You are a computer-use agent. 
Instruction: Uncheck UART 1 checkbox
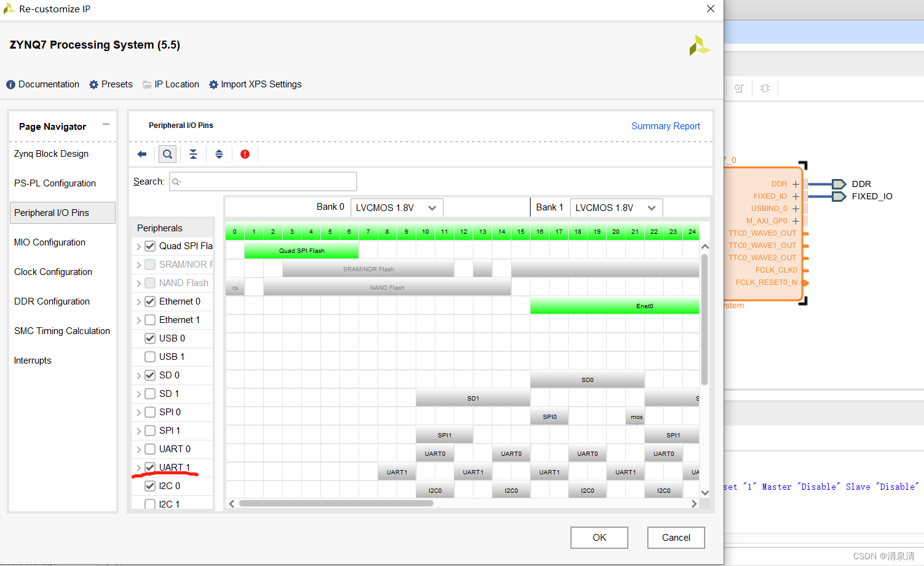[150, 468]
